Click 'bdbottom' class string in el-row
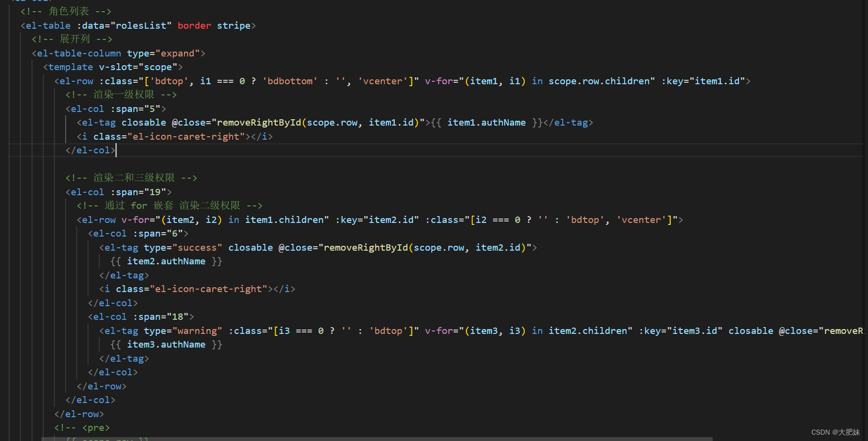 pos(290,81)
